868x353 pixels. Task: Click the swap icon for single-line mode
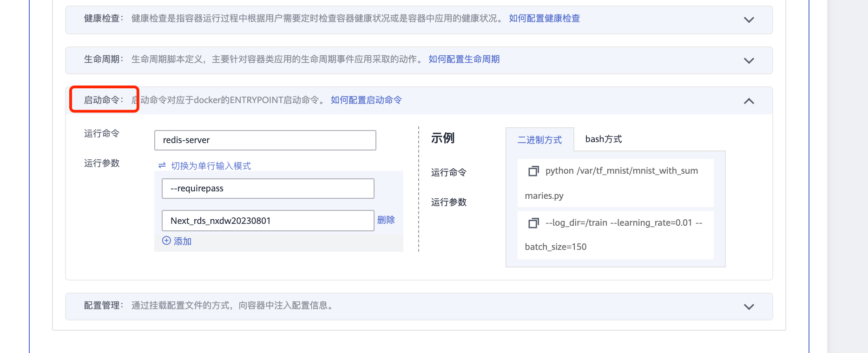pyautogui.click(x=162, y=166)
